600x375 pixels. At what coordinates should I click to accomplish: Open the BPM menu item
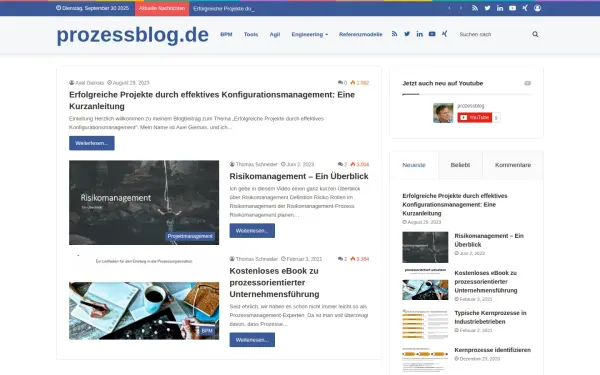226,34
